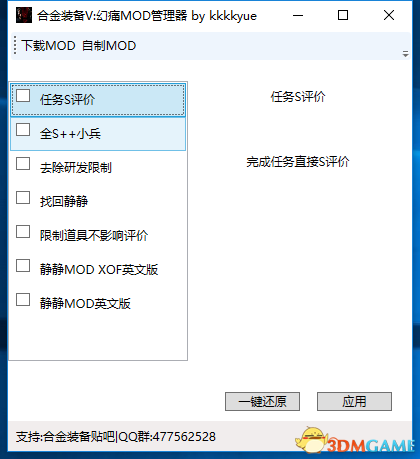The image size is (420, 459).
Task: Check the 静静MOD XOF英文版 box
Action: pyautogui.click(x=23, y=266)
